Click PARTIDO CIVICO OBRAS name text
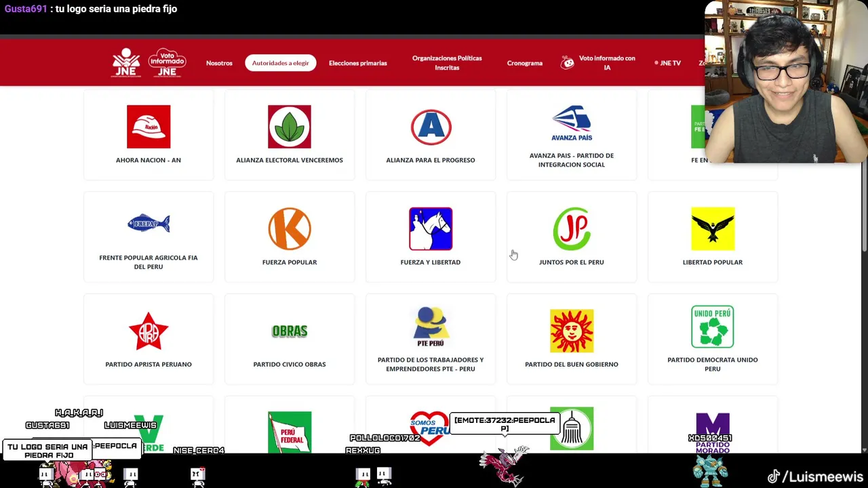 290,365
